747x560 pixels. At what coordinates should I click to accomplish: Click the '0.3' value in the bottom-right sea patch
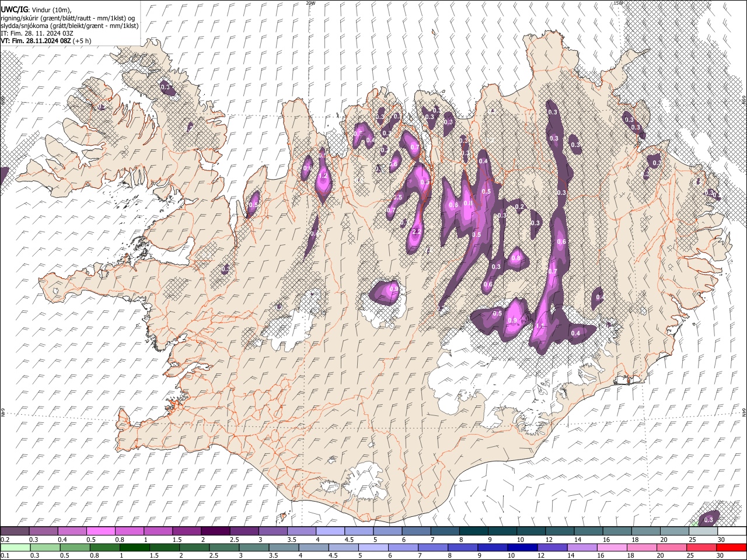click(708, 520)
